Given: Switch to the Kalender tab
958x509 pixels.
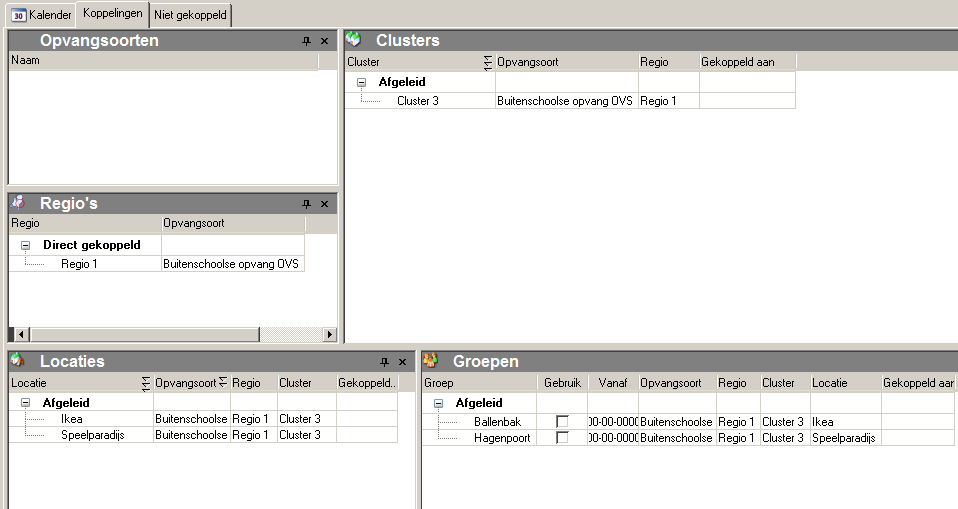Looking at the screenshot, I should 42,15.
